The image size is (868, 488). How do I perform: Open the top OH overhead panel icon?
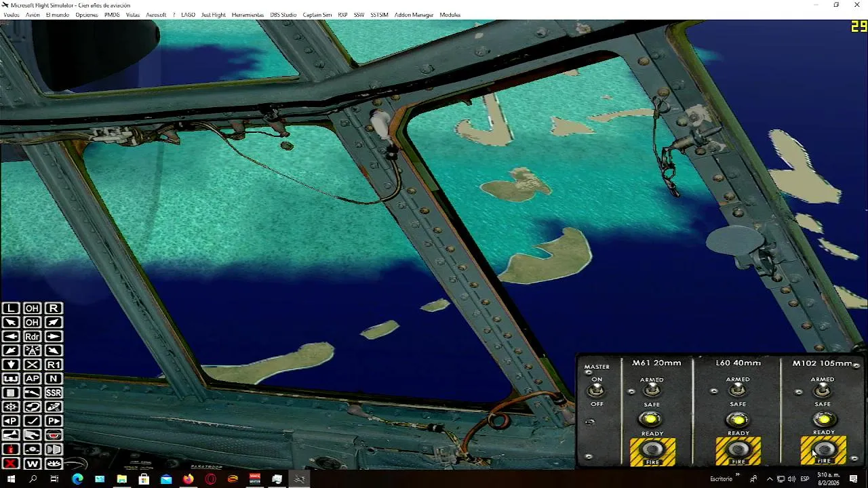point(32,308)
